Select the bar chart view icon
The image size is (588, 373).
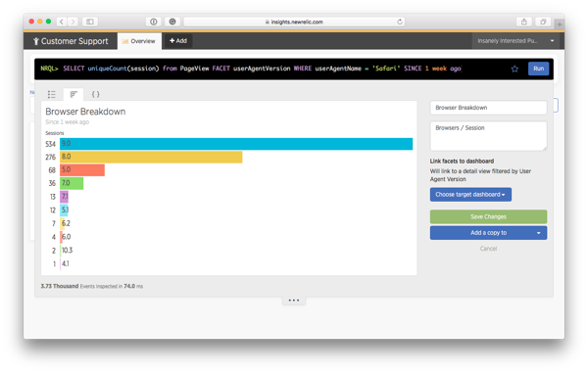coord(73,94)
